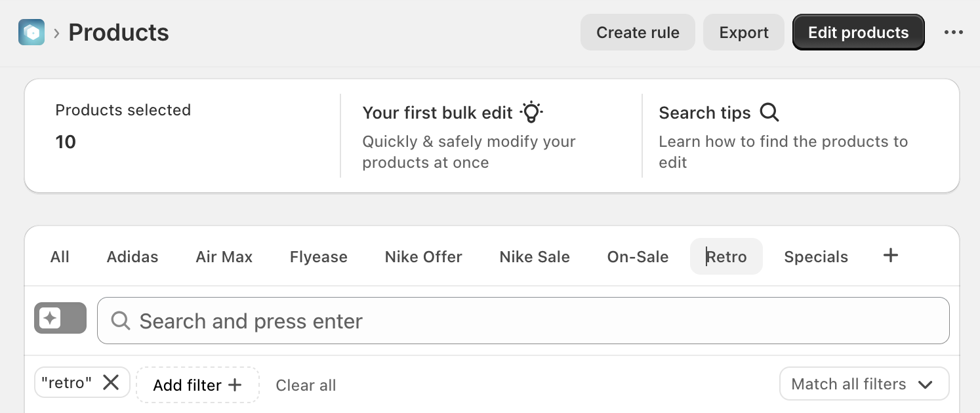Focus the Search and press enter field

pos(525,321)
